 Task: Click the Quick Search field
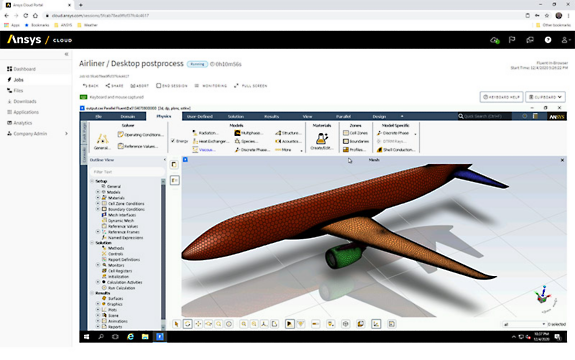coord(485,116)
